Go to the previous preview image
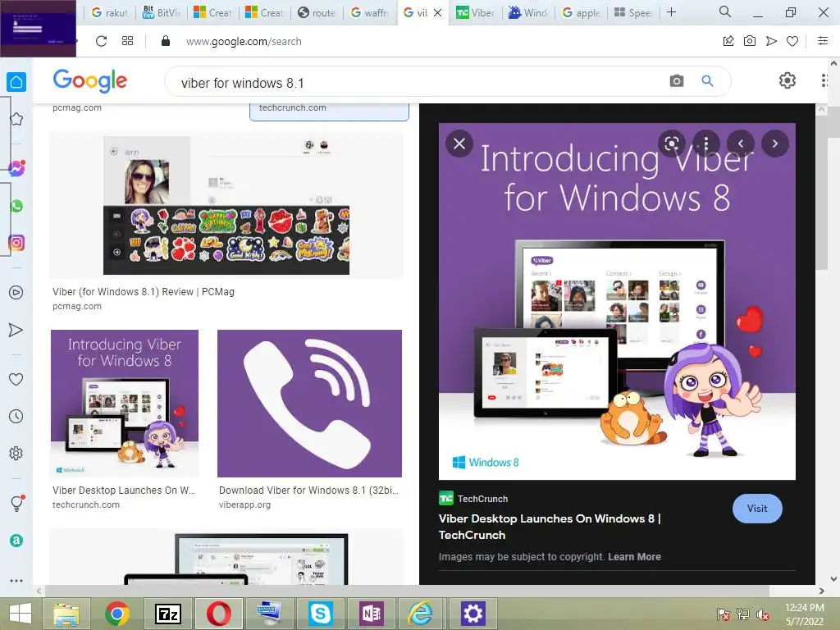The image size is (840, 630). click(741, 144)
